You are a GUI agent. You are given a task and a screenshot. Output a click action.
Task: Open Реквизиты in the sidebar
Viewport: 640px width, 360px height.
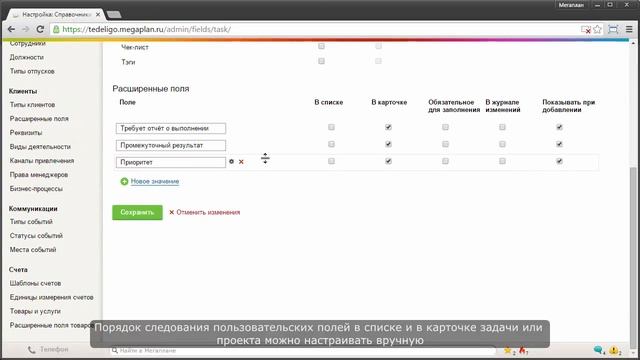coord(26,133)
